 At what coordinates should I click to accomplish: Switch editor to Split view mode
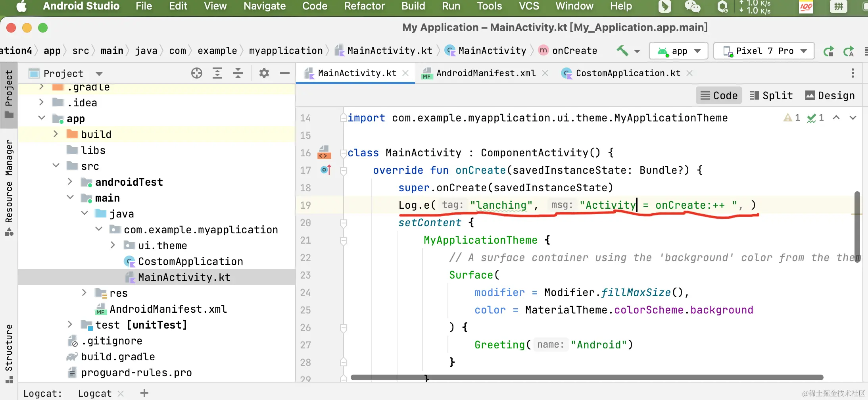pyautogui.click(x=771, y=96)
